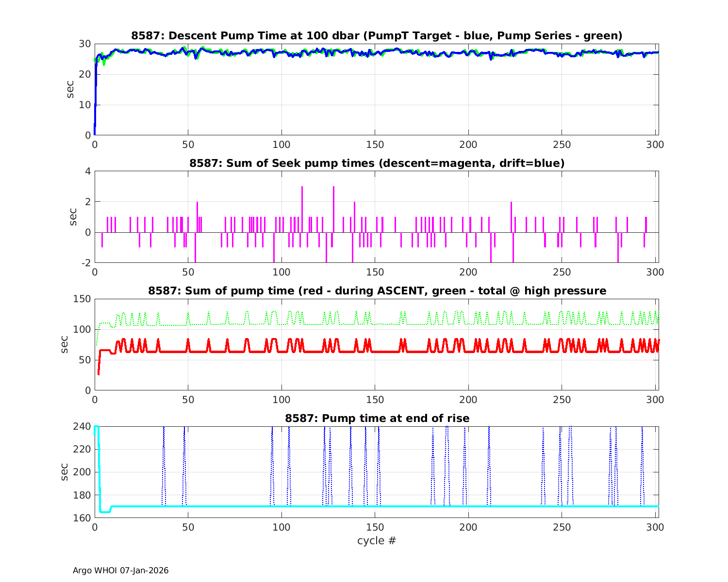Click the y-axis tick '150' on ASCENT plot
This screenshot has width=728, height=582.
pos(82,299)
